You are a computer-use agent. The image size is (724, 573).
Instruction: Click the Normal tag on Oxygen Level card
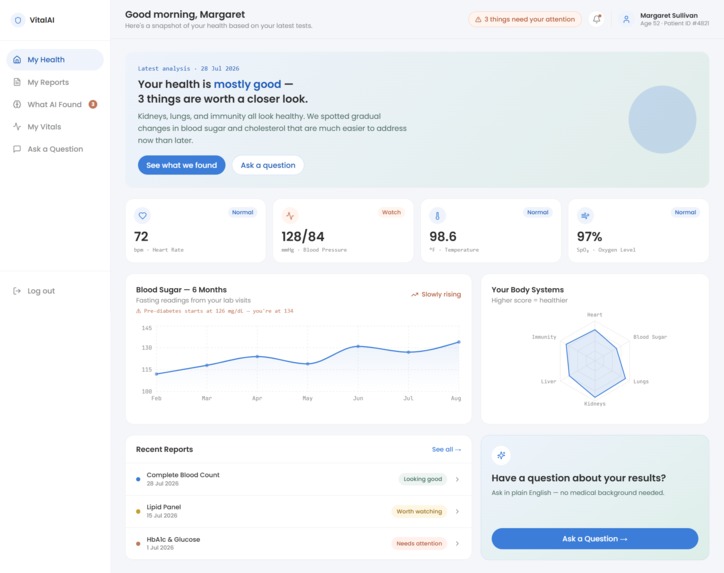coord(685,212)
